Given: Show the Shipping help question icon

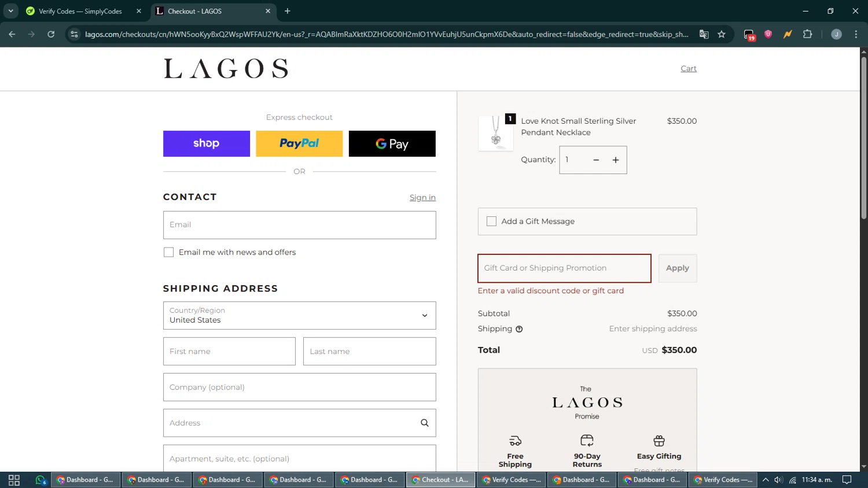Looking at the screenshot, I should click(x=519, y=329).
